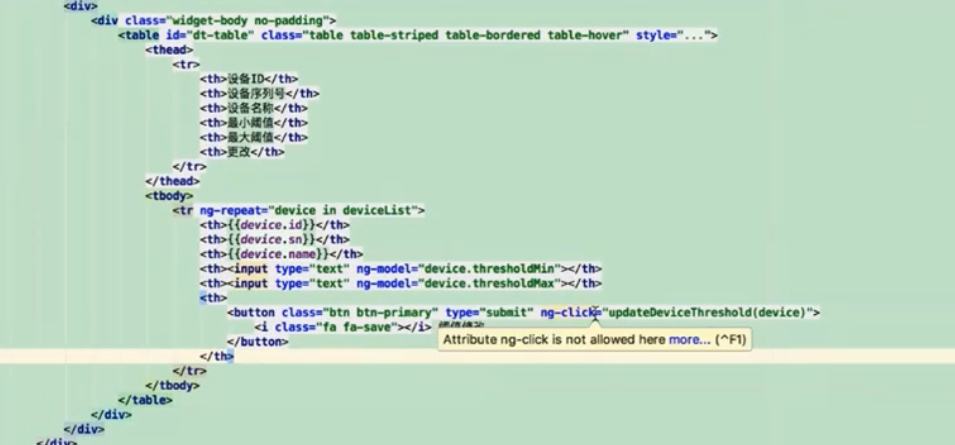Image resolution: width=955 pixels, height=445 pixels.
Task: Click the opening <thead> tag
Action: click(169, 50)
